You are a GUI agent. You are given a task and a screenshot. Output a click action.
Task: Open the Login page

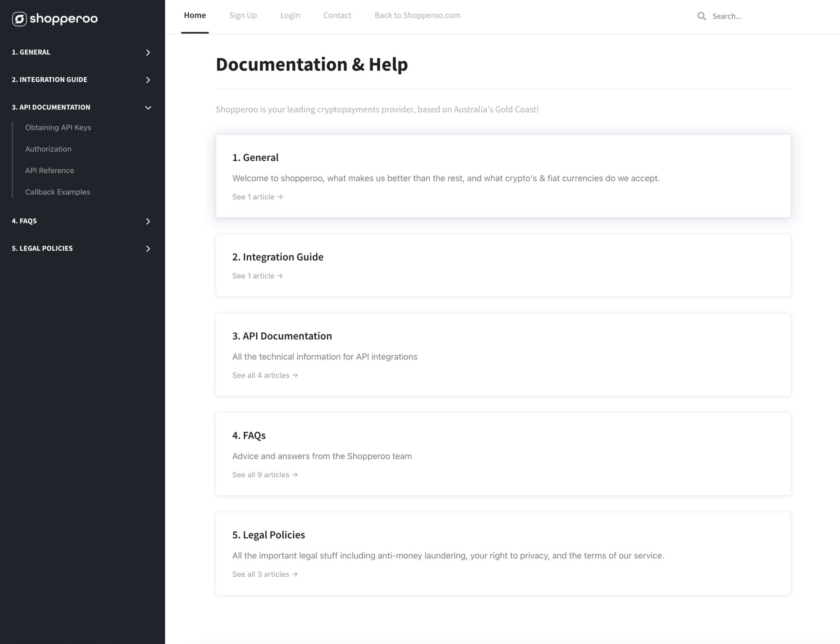tap(290, 16)
